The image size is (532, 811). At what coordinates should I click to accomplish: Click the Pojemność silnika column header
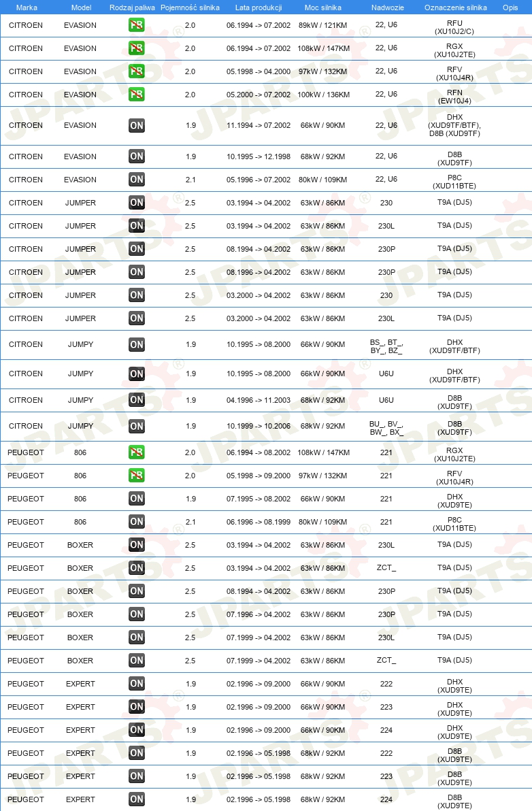[190, 7]
